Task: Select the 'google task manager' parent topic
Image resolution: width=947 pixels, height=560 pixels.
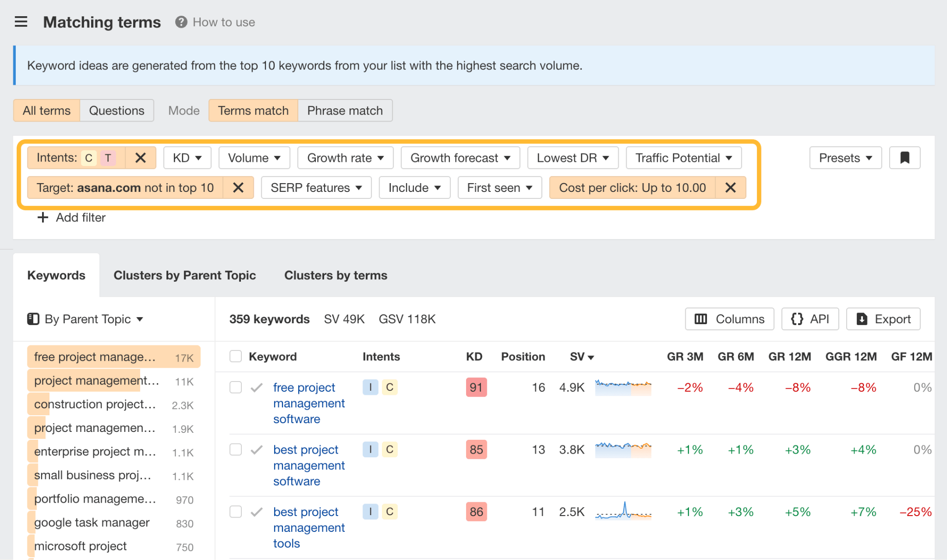Action: [x=91, y=523]
